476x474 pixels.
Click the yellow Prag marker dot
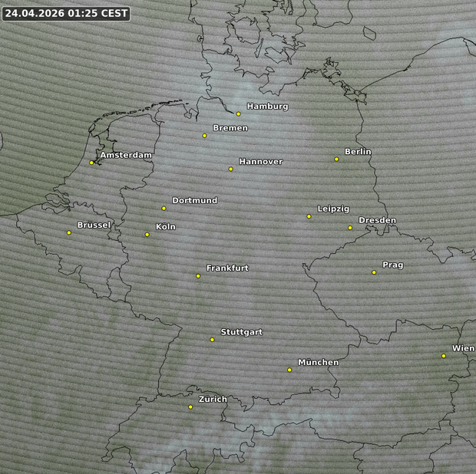374,272
